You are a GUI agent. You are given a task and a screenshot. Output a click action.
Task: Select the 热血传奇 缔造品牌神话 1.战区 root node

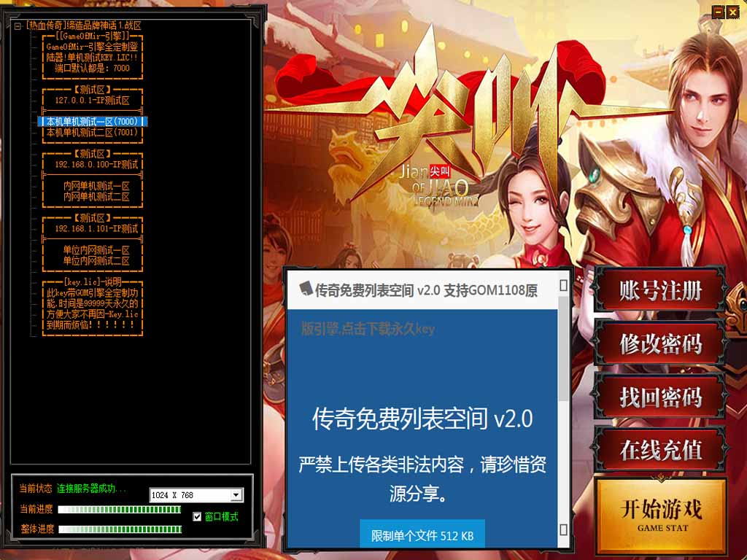click(83, 26)
